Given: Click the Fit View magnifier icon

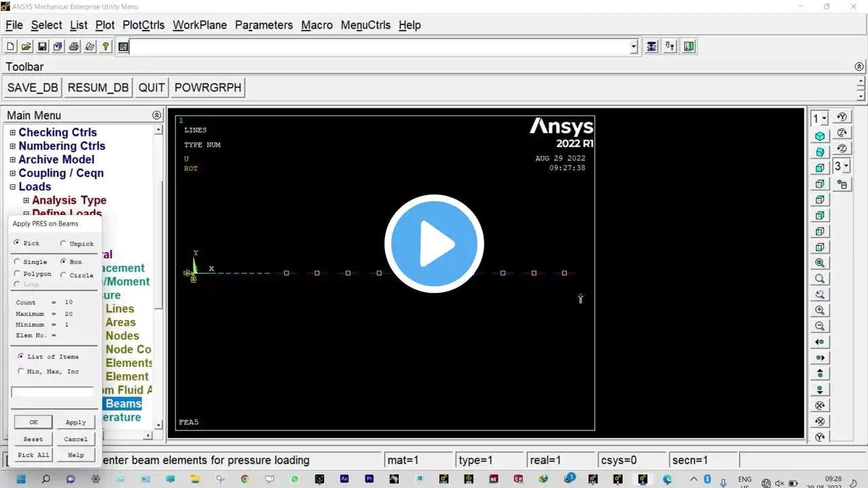Looking at the screenshot, I should tap(820, 263).
